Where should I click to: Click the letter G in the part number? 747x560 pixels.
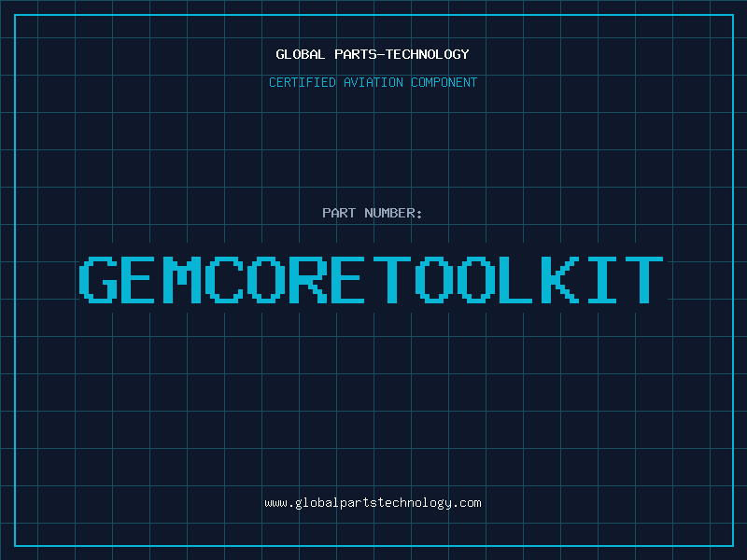point(99,279)
